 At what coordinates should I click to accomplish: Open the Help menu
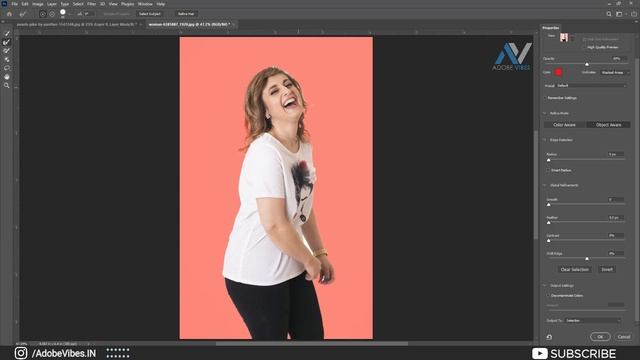tap(161, 4)
